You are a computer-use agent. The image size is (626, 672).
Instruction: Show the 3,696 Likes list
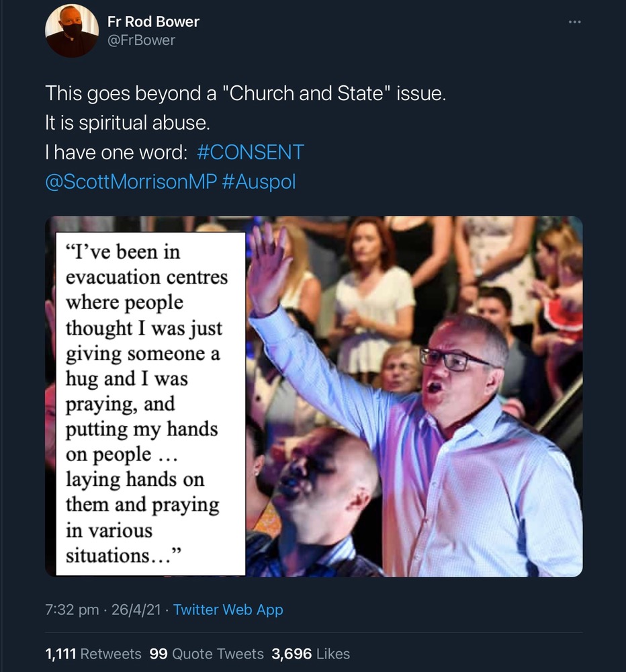click(310, 654)
